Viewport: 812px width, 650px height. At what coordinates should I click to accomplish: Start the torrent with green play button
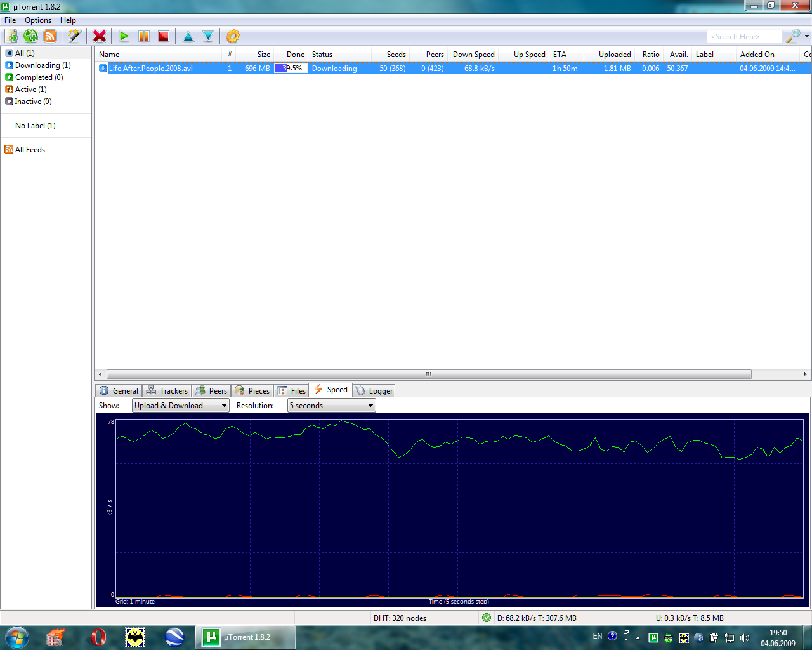124,36
